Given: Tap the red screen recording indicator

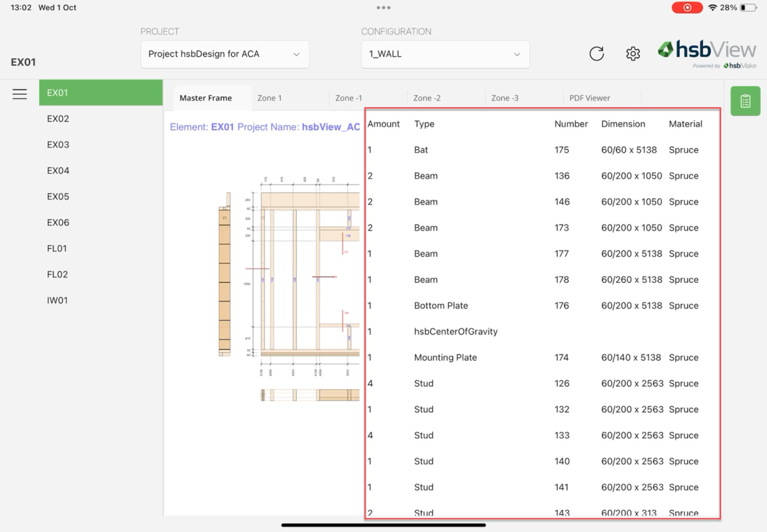Looking at the screenshot, I should (687, 8).
